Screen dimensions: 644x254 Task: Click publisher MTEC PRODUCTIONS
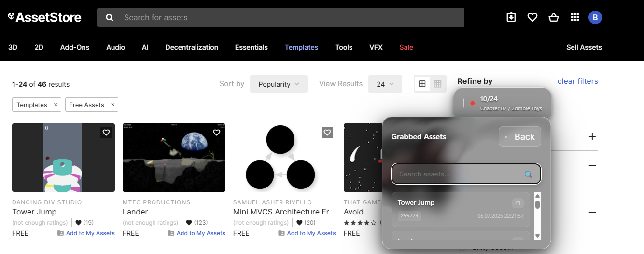(156, 202)
